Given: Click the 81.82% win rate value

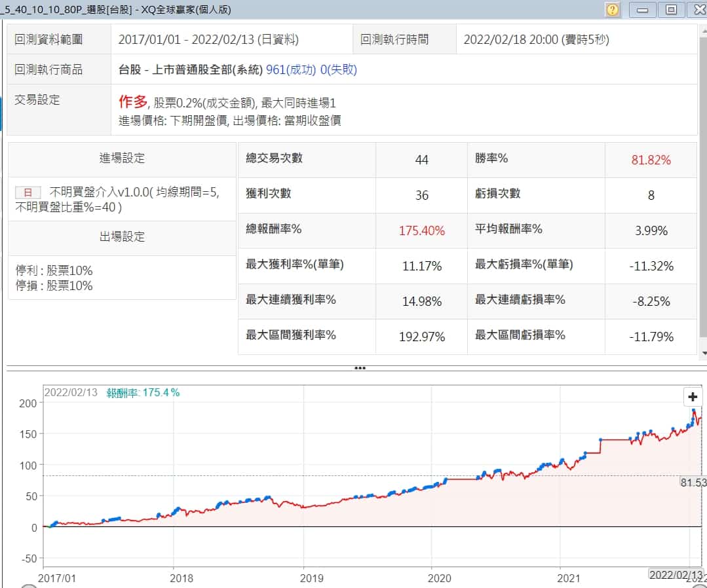Looking at the screenshot, I should coord(651,160).
